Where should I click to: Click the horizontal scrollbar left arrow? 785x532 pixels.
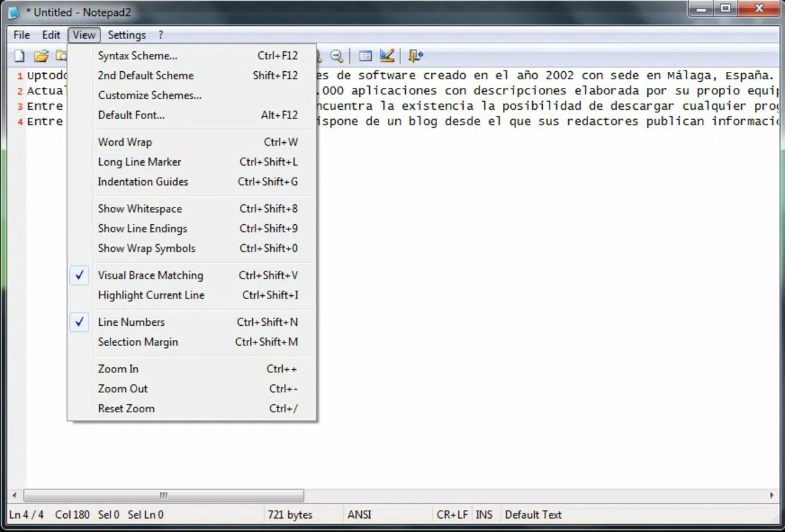coord(15,495)
